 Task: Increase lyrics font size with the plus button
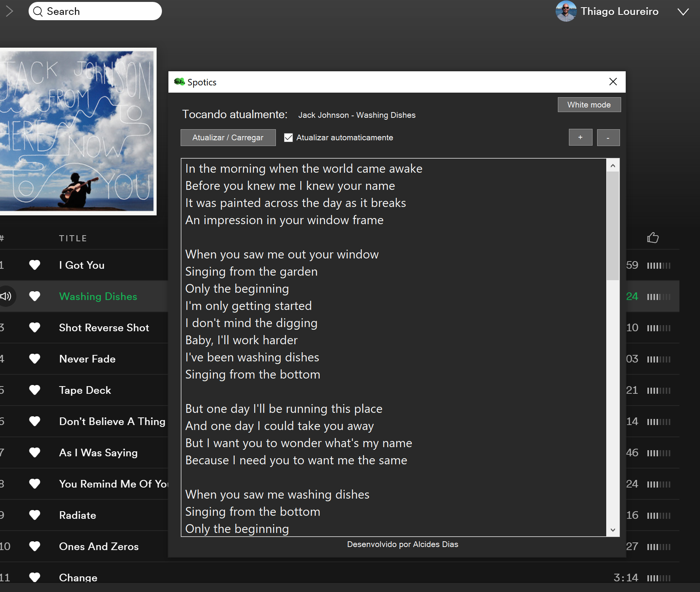point(580,138)
